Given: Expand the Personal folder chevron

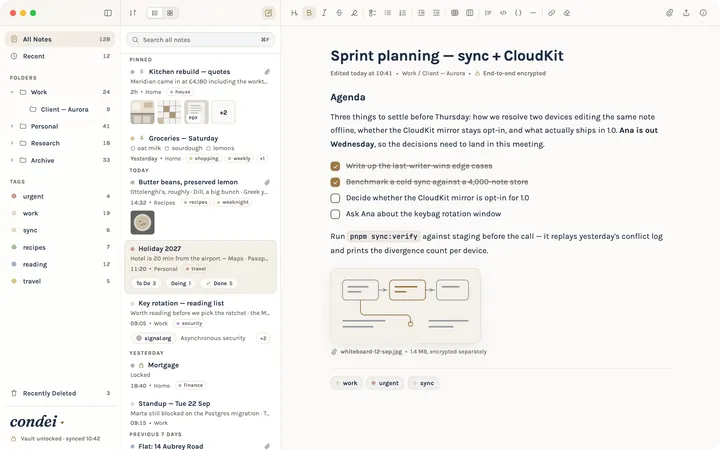Looking at the screenshot, I should [12, 126].
